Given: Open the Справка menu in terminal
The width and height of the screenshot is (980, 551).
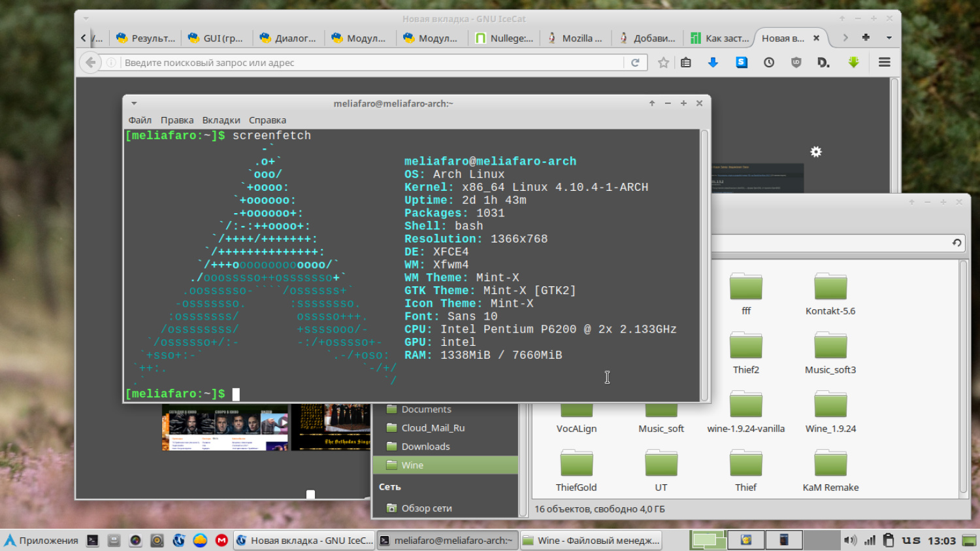Looking at the screenshot, I should coord(267,120).
